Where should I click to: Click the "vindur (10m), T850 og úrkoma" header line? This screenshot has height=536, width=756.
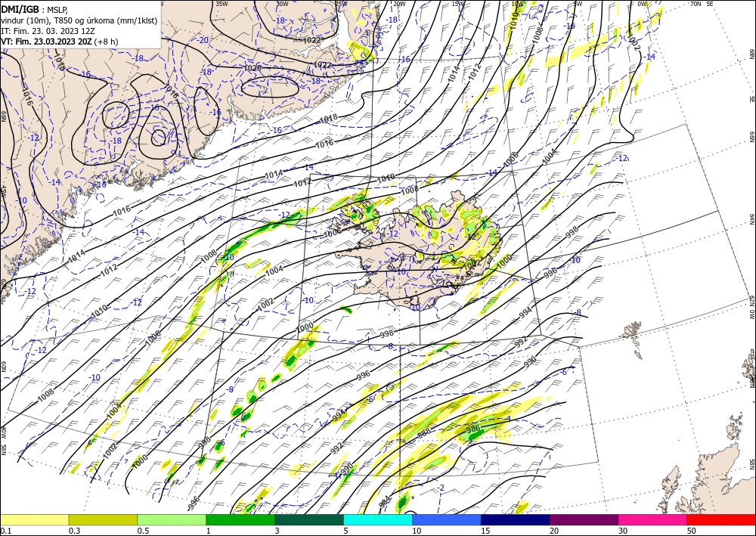(79, 20)
